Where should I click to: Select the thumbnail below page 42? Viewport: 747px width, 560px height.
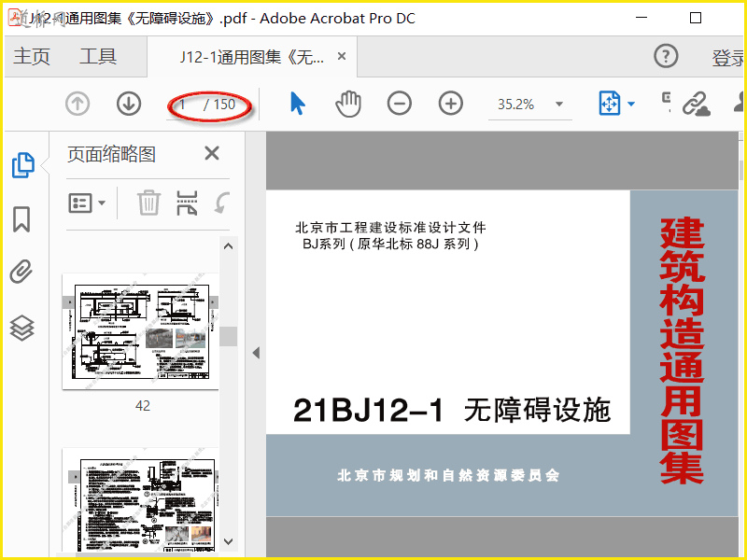coord(141,500)
